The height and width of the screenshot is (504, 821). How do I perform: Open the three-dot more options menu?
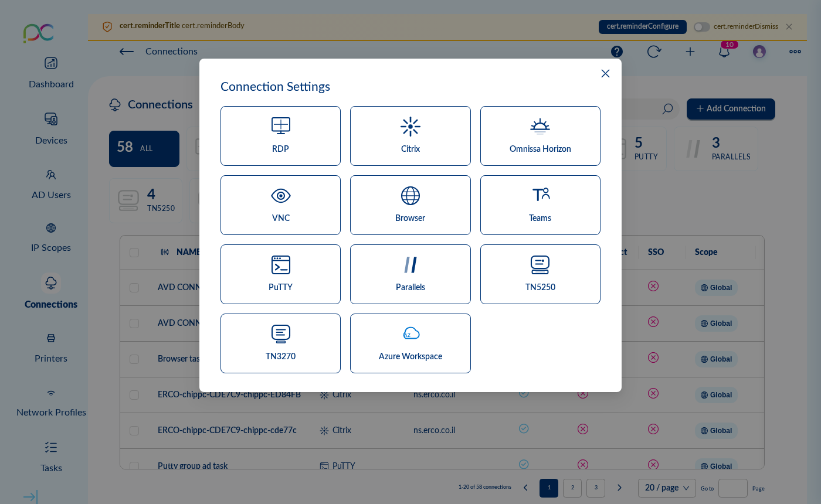795,52
